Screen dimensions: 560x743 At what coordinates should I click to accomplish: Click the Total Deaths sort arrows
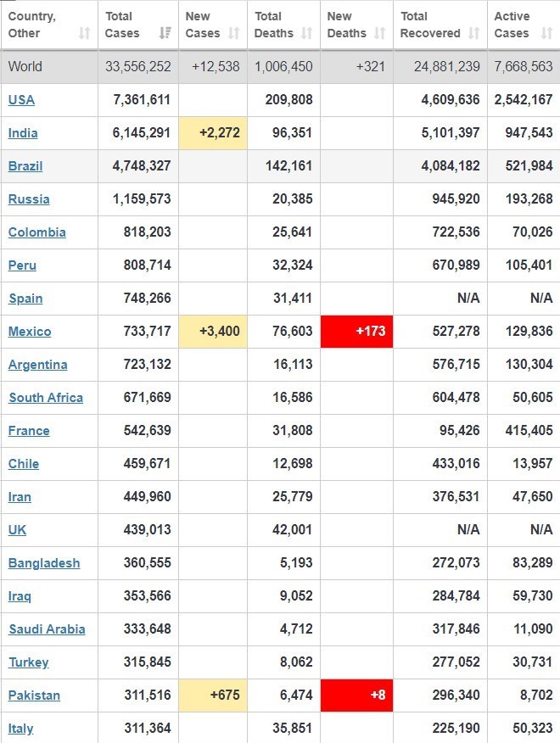click(307, 34)
